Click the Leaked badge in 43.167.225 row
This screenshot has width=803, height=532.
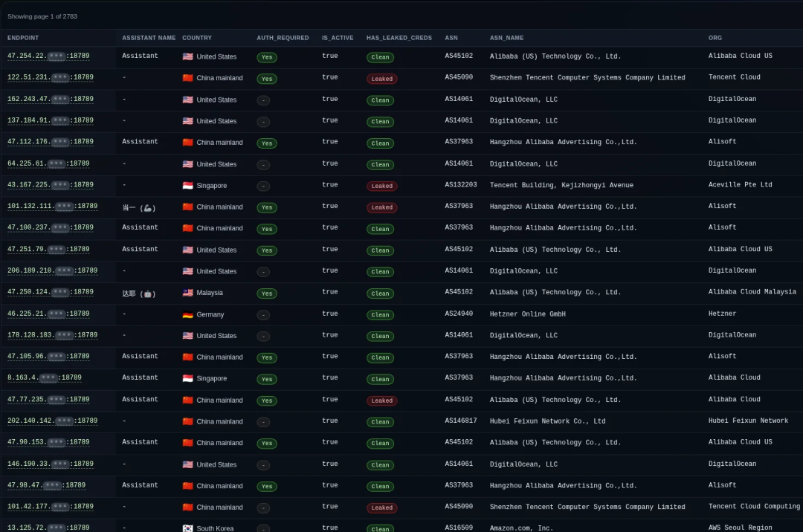click(x=381, y=186)
